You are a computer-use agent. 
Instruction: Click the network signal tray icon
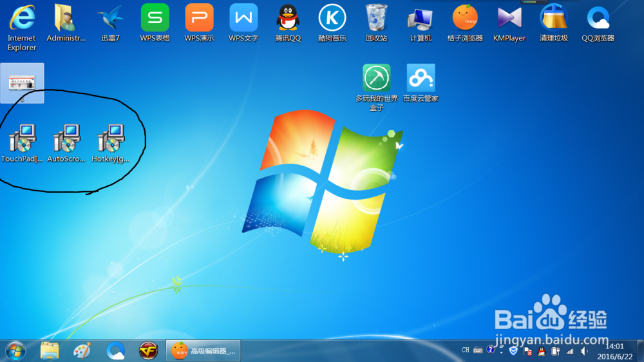pyautogui.click(x=570, y=351)
